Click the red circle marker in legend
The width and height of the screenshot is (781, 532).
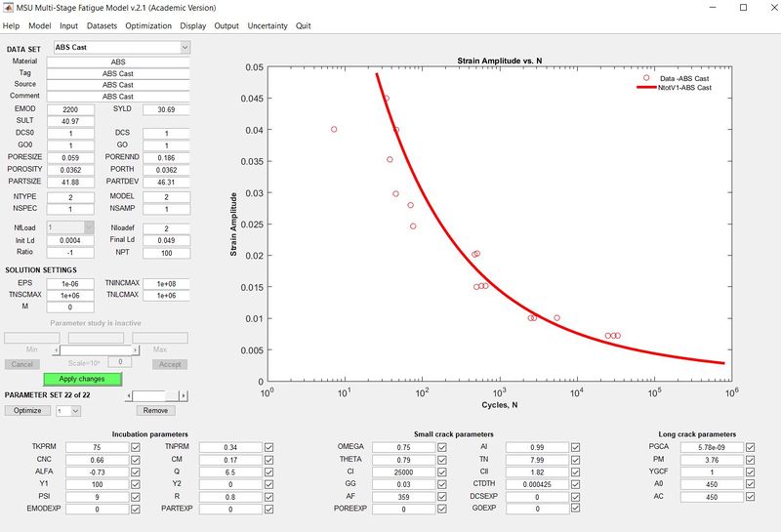pos(645,77)
